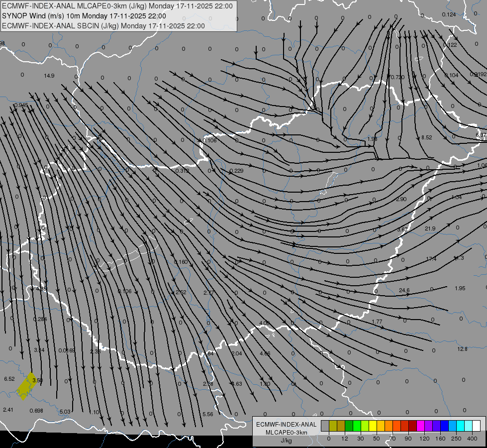
Task: Click the 17.4 value on the map
Action: (431, 259)
